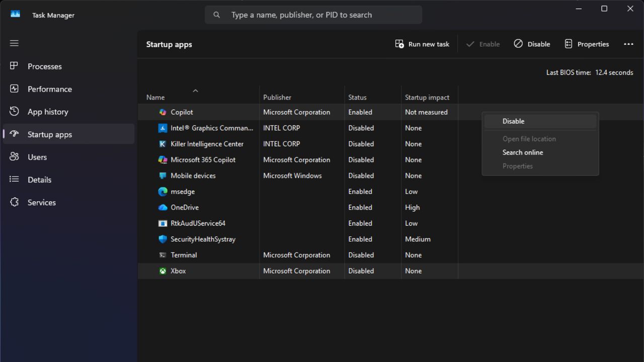
Task: Select the OneDrive row text
Action: tap(185, 207)
